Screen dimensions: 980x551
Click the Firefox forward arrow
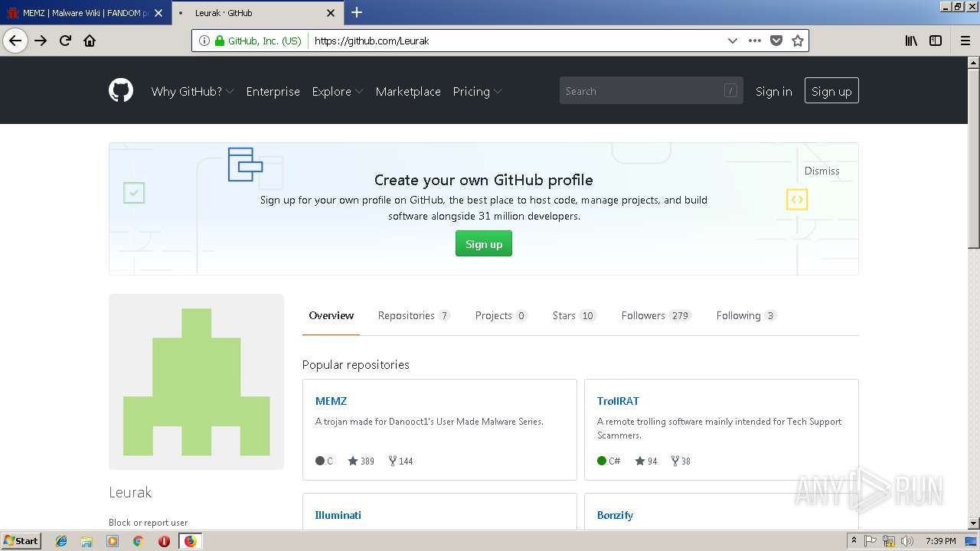(x=41, y=41)
